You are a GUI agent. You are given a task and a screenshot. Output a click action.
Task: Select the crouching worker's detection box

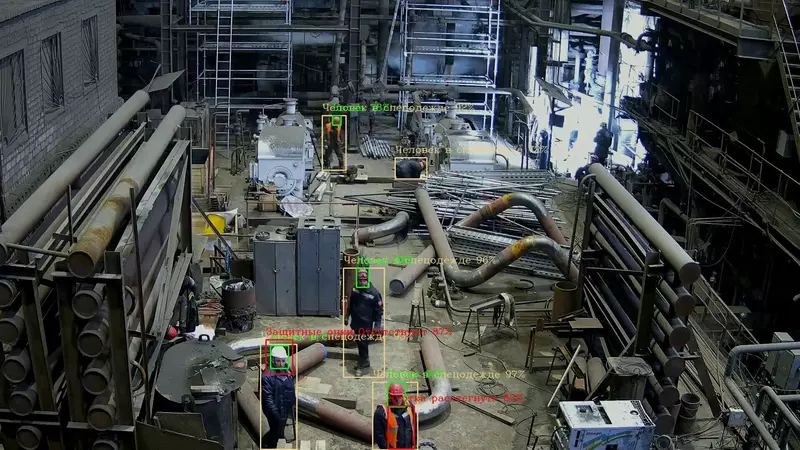(409, 168)
